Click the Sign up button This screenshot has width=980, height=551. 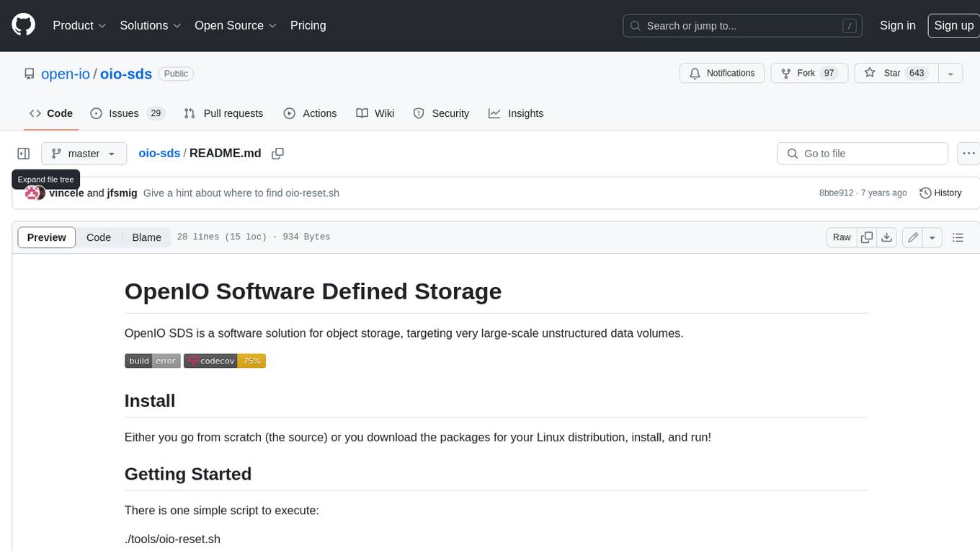[953, 25]
